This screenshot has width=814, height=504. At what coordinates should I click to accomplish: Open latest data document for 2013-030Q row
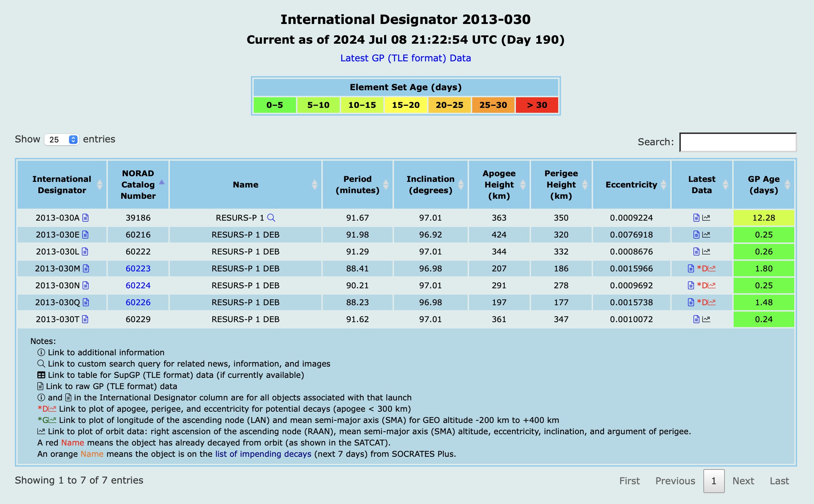(691, 302)
